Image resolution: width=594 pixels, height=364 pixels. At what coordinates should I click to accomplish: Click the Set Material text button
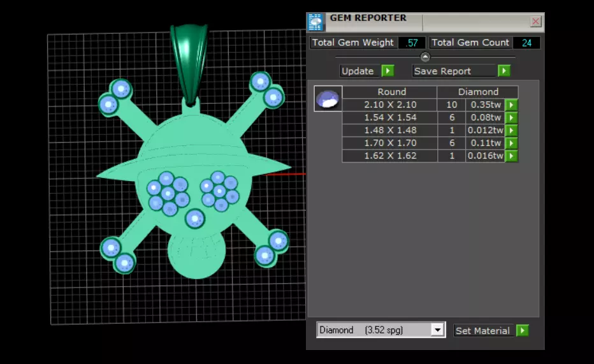click(x=483, y=331)
